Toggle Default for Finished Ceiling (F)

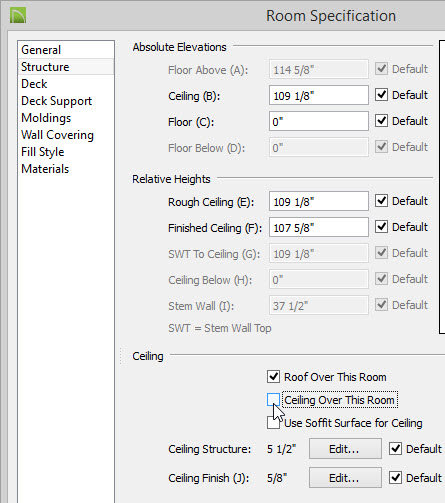(x=381, y=227)
